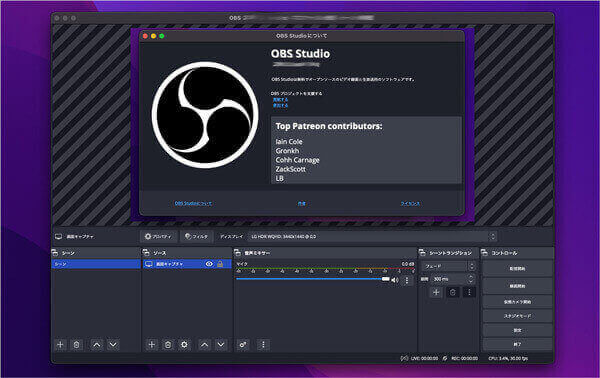Click the シーン dock header icon
Image resolution: width=600 pixels, height=378 pixels.
pos(55,253)
